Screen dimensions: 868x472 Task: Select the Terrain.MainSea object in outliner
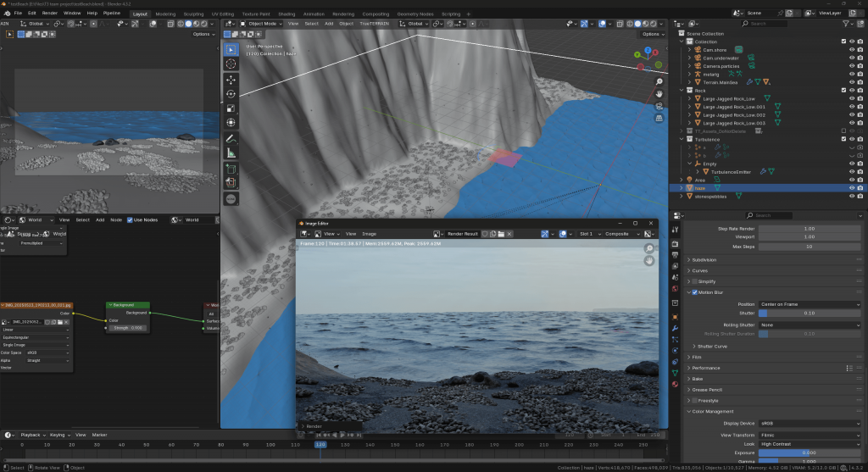coord(720,82)
